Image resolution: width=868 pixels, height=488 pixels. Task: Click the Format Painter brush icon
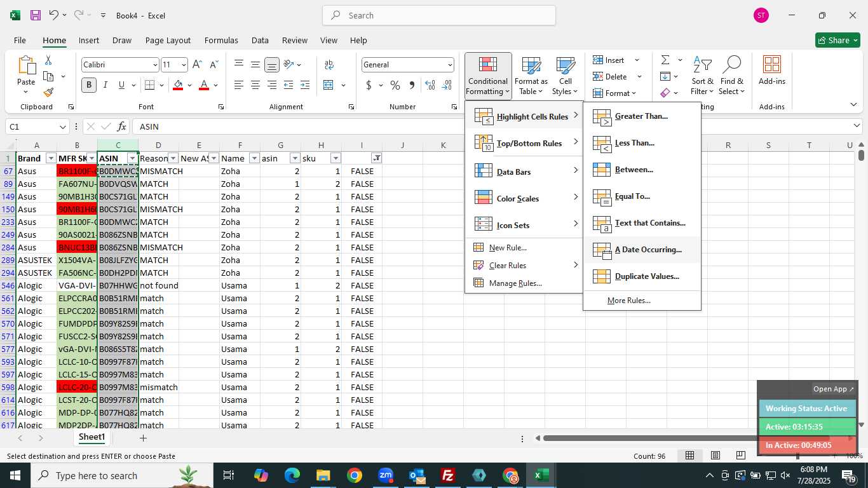(x=48, y=92)
